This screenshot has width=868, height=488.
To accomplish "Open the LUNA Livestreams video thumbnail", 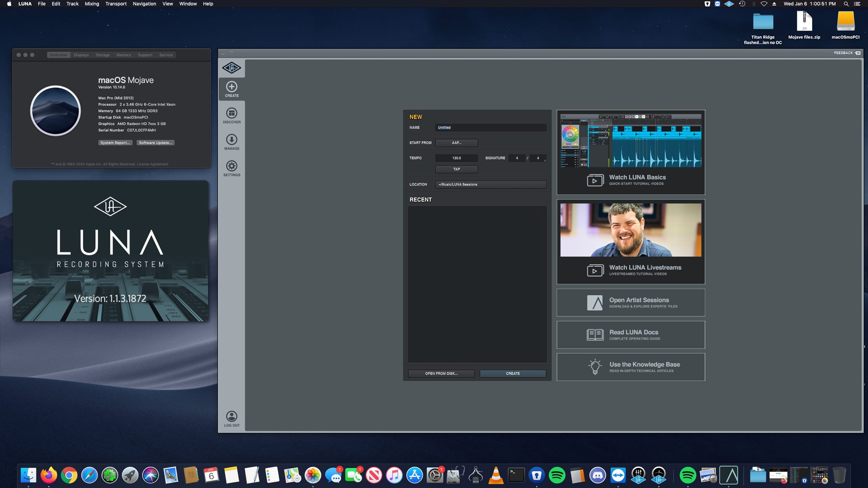I will [x=631, y=230].
